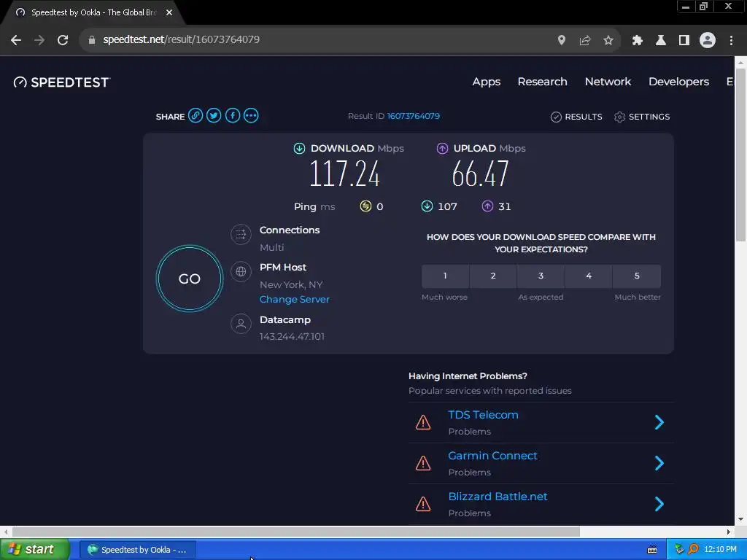Open the Network menu
The image size is (747, 560).
pyautogui.click(x=608, y=82)
